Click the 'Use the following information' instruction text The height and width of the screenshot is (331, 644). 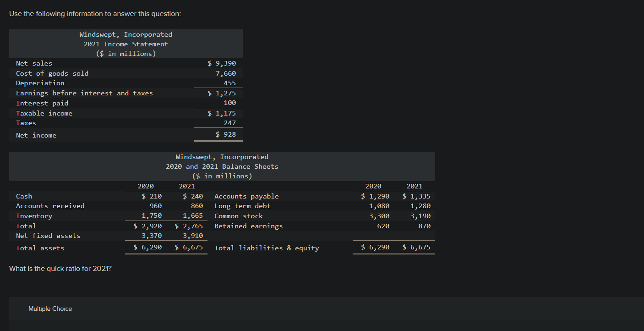pos(95,14)
